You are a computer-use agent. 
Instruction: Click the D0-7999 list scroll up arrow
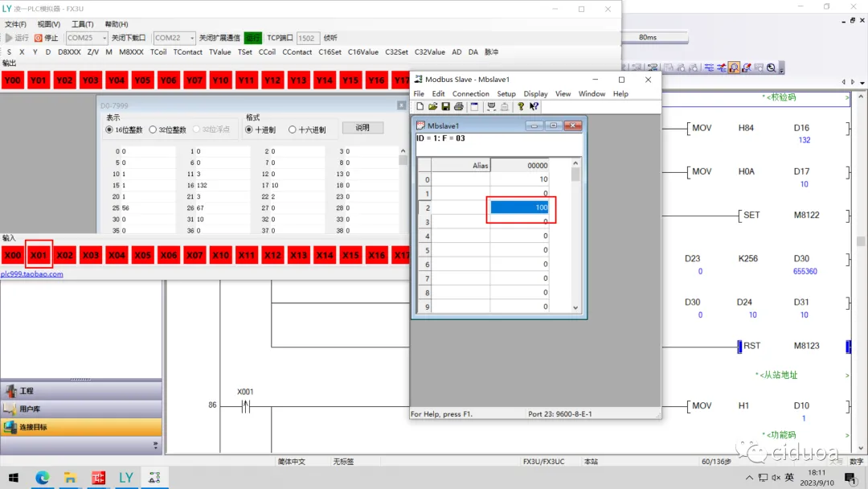click(403, 150)
